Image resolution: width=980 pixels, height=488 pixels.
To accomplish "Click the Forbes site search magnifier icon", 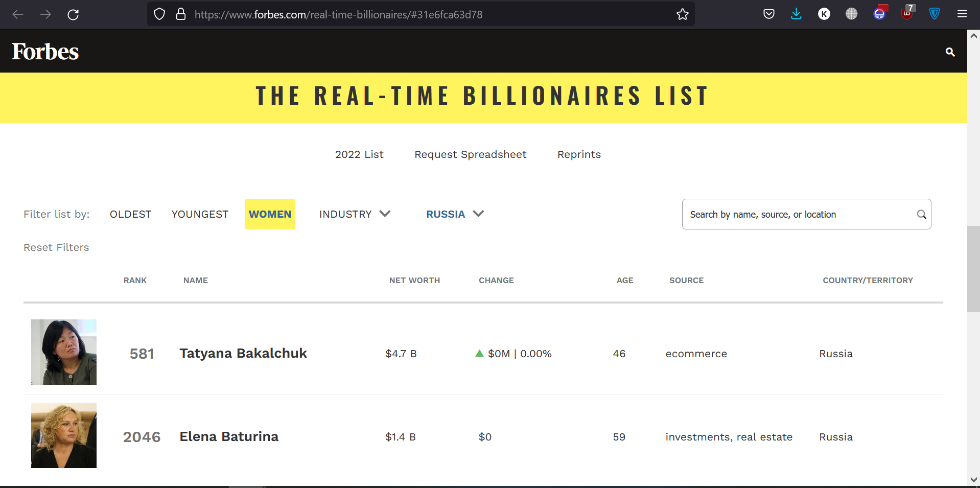I will pos(950,52).
